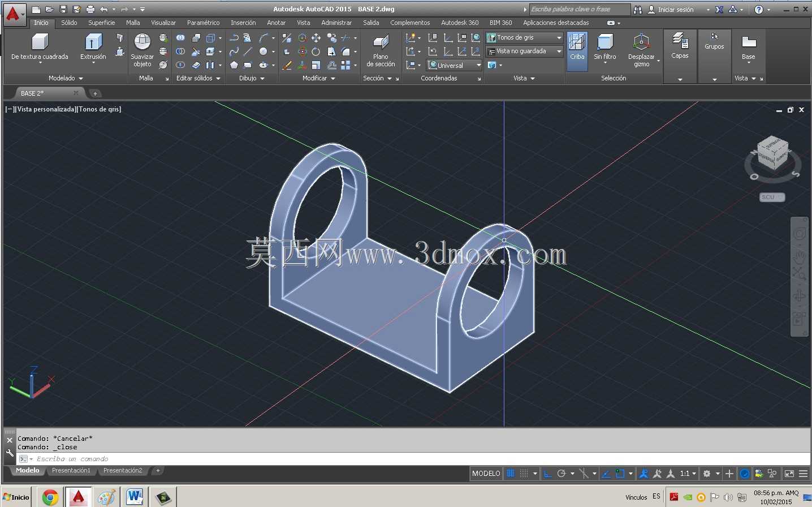Click the MODELO status bar button
This screenshot has width=812, height=507.
[x=486, y=474]
